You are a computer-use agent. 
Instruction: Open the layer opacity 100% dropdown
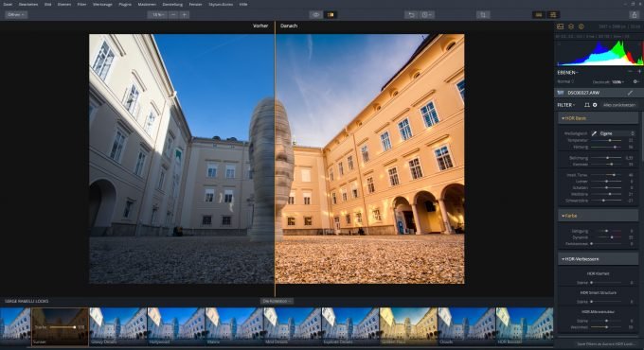[x=617, y=82]
